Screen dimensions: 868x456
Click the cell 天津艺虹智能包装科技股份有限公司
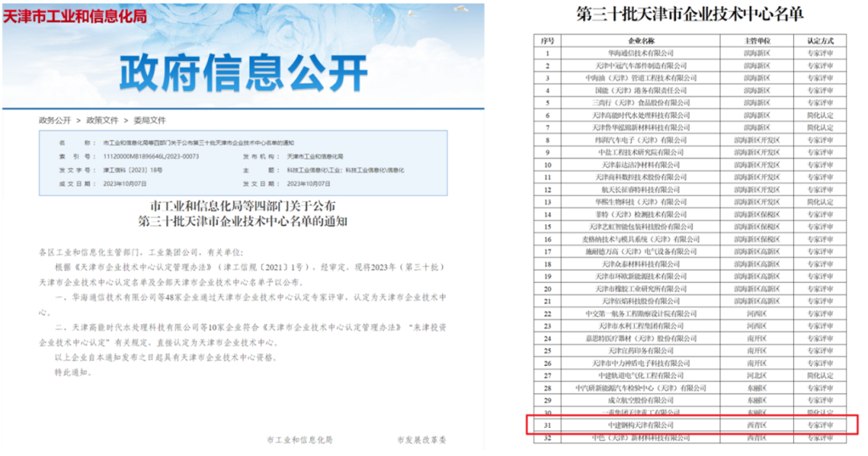coord(641,227)
